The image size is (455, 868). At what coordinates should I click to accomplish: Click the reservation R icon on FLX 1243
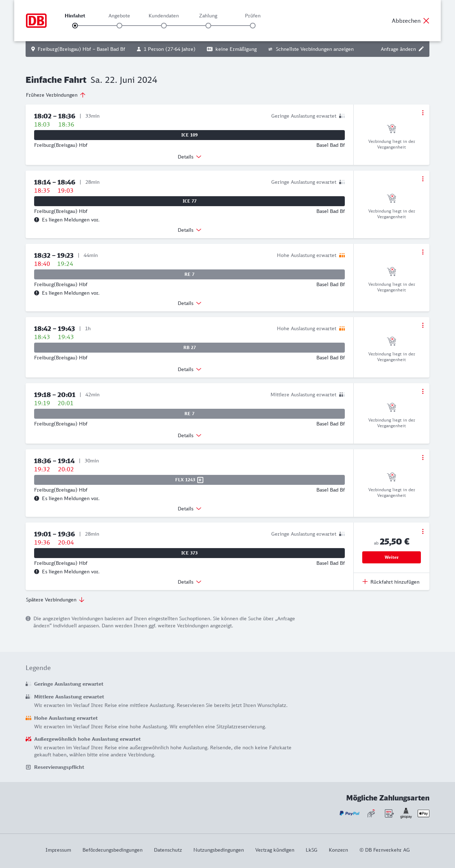(x=200, y=480)
